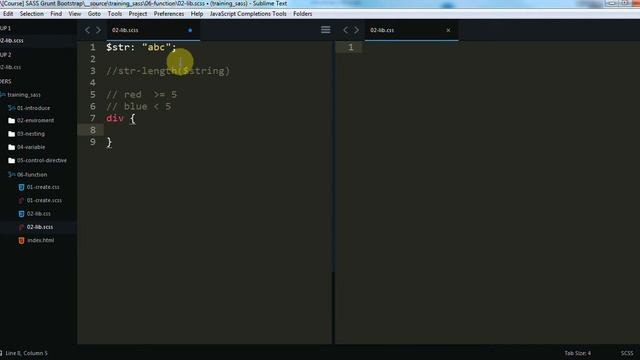Image resolution: width=640 pixels, height=360 pixels.
Task: Select 02-lib.scss under Group 1 open files
Action: pos(12,40)
